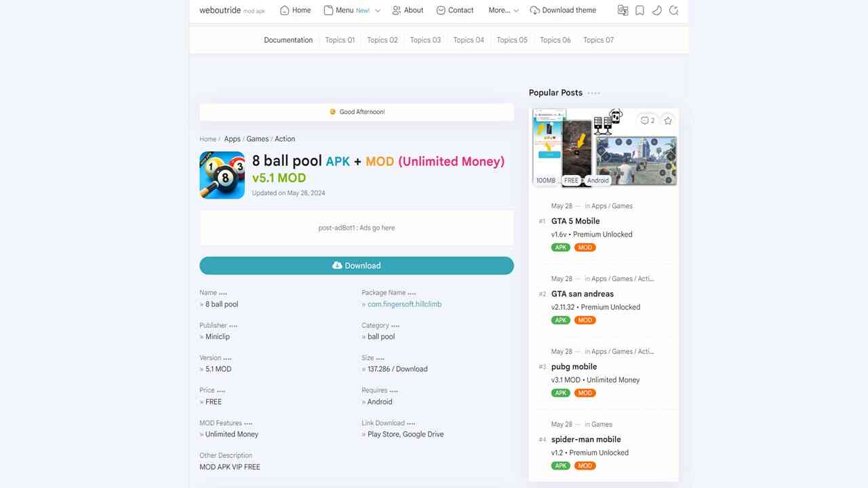Click the 5.1 MOD version value
The width and height of the screenshot is (868, 488).
click(218, 369)
